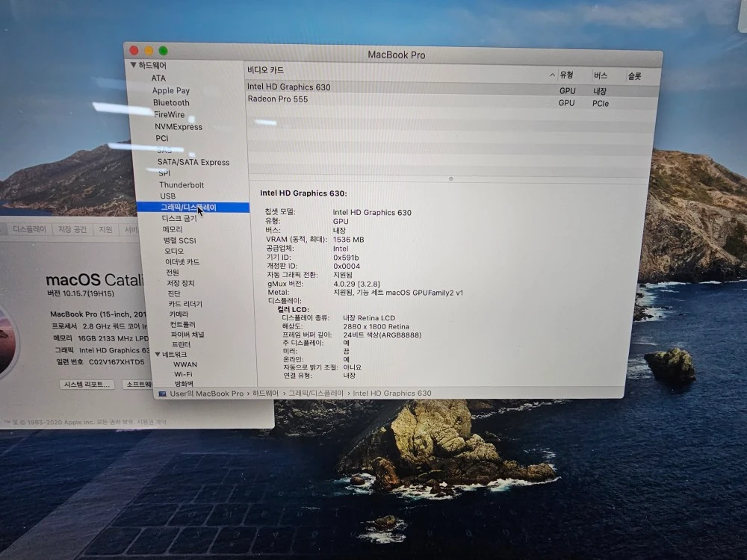Switch to 지원 tab in About This Mac

(105, 229)
